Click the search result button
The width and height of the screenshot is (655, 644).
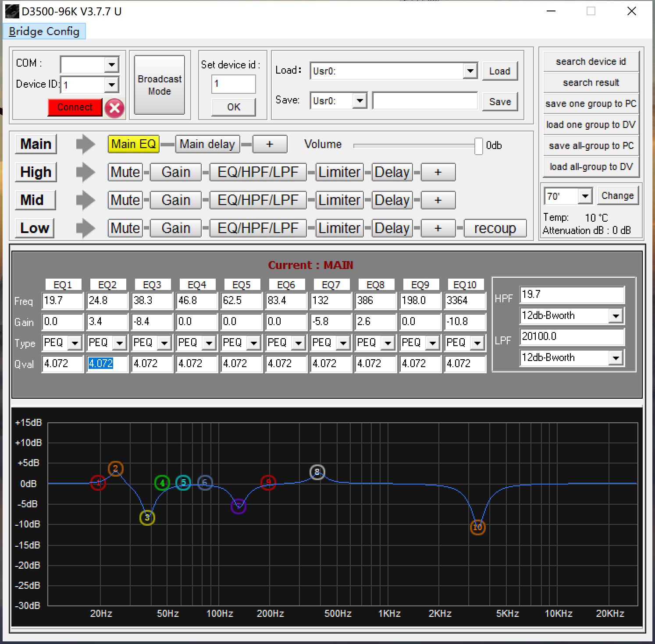(591, 82)
